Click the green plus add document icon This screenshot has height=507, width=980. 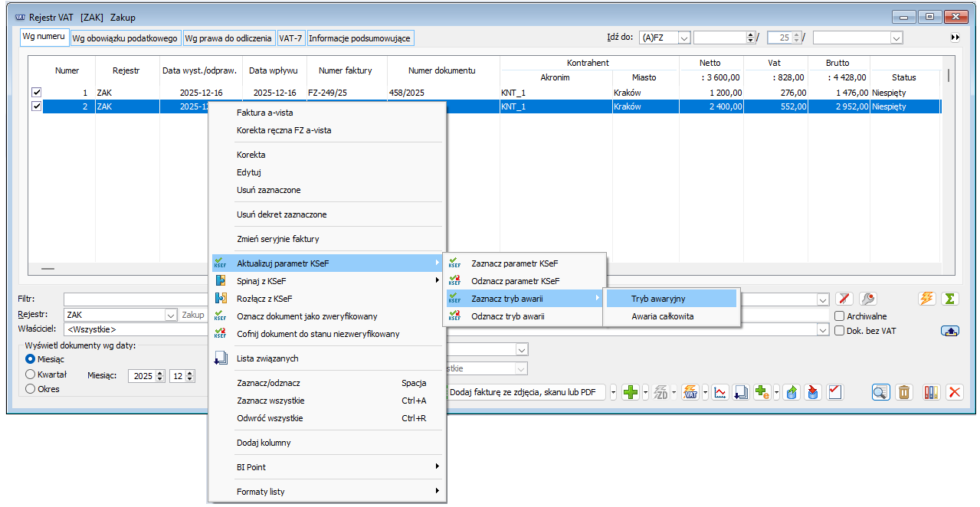pos(631,393)
